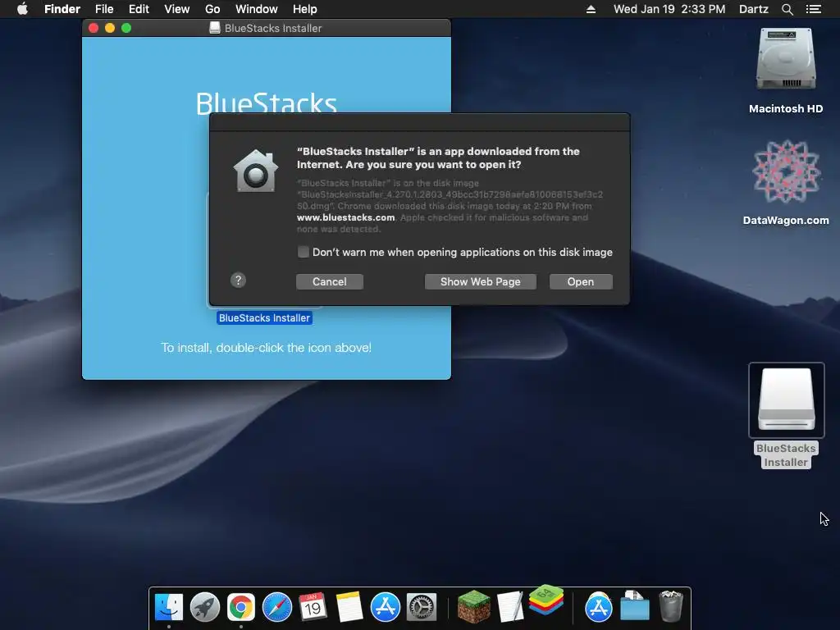Launch Minecraft grass block icon
Image resolution: width=840 pixels, height=630 pixels.
[x=473, y=606]
